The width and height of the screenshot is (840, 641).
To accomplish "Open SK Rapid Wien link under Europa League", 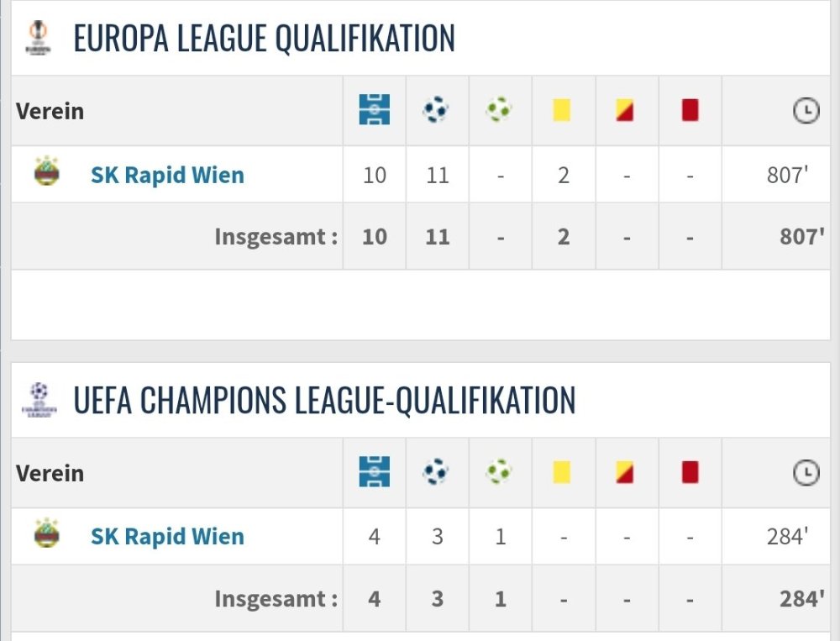I will [x=167, y=175].
